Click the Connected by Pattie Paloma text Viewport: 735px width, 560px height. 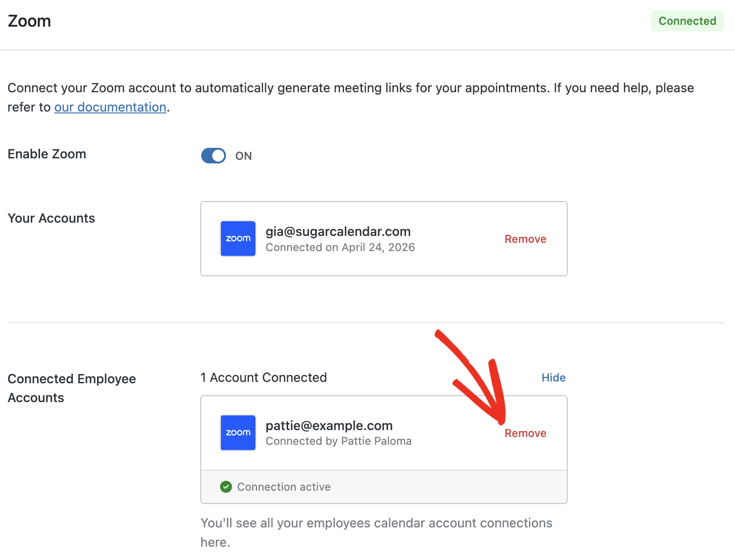click(339, 441)
